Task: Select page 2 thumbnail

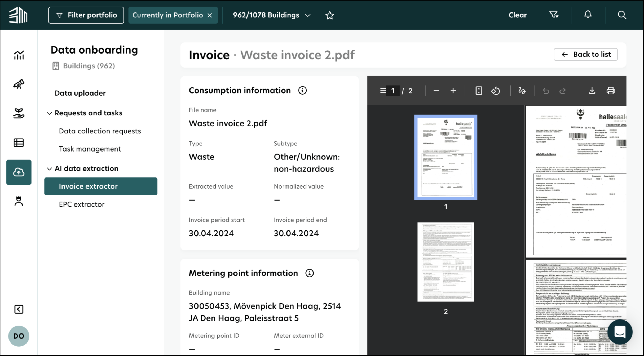Action: [445, 262]
